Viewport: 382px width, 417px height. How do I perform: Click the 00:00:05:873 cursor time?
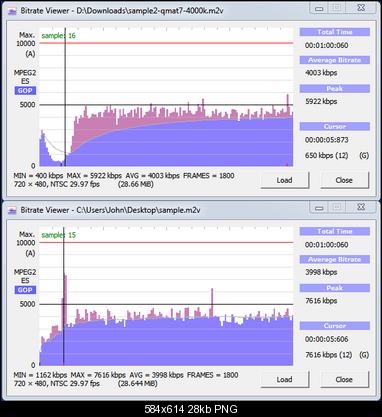327,140
